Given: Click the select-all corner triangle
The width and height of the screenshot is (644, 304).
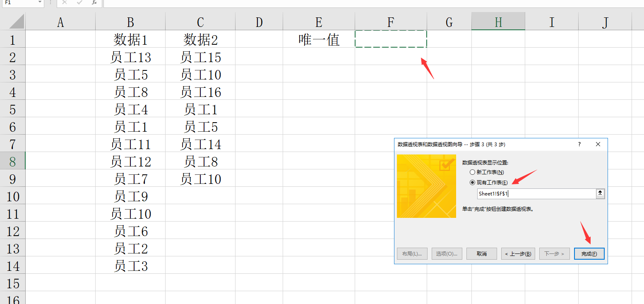Looking at the screenshot, I should 16,22.
